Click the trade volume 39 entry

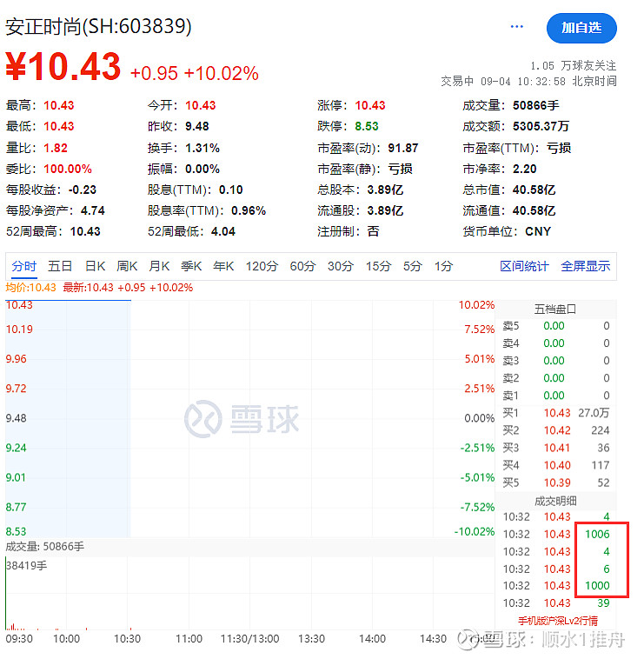tap(603, 603)
